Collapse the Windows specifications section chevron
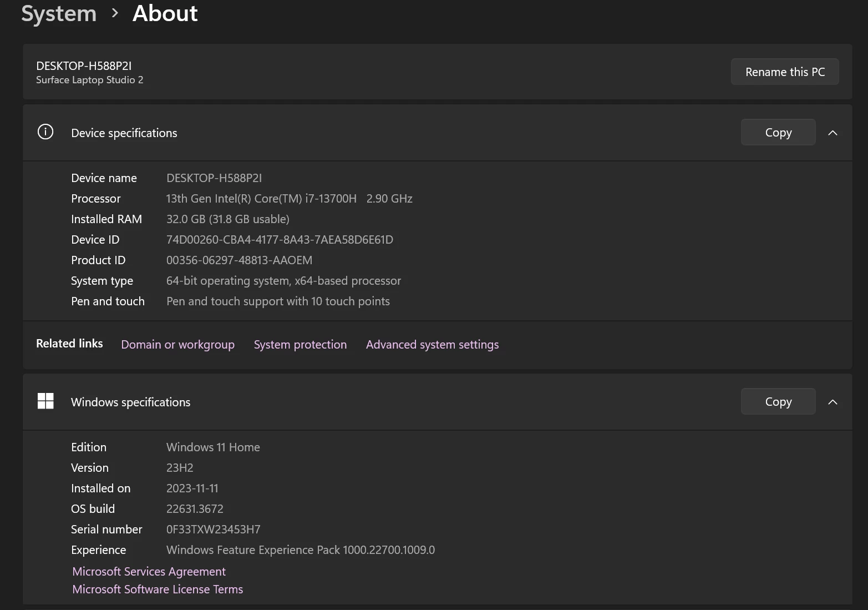The height and width of the screenshot is (610, 868). (833, 402)
